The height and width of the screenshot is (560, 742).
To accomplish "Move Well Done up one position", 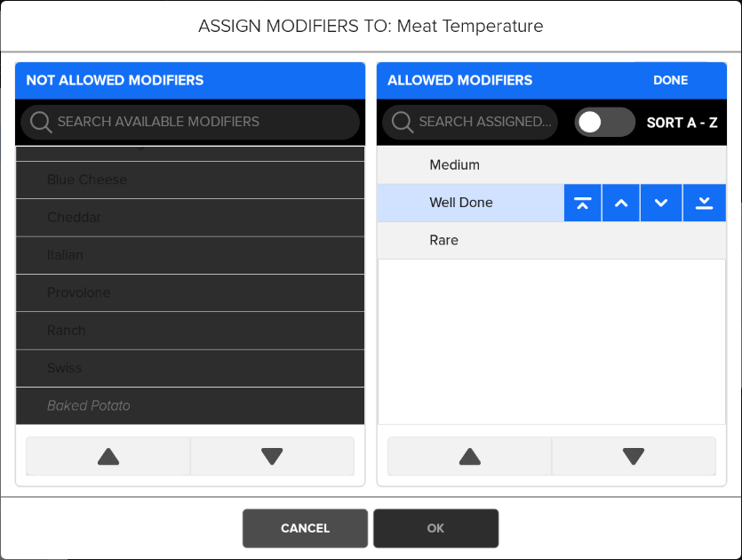I will tap(621, 203).
